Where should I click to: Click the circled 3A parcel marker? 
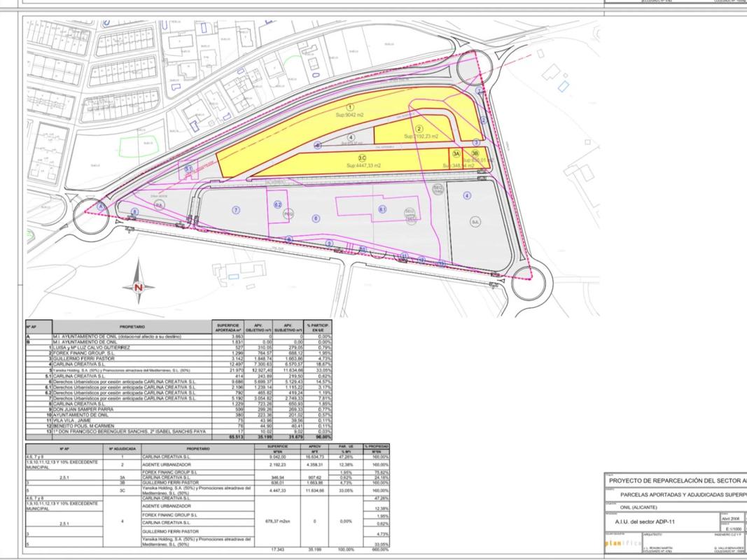[x=456, y=154]
